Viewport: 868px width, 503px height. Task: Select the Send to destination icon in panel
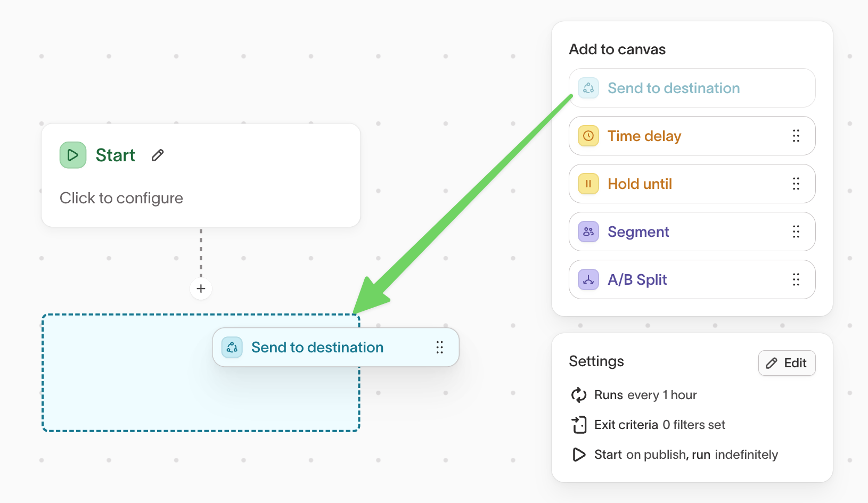[x=588, y=88]
